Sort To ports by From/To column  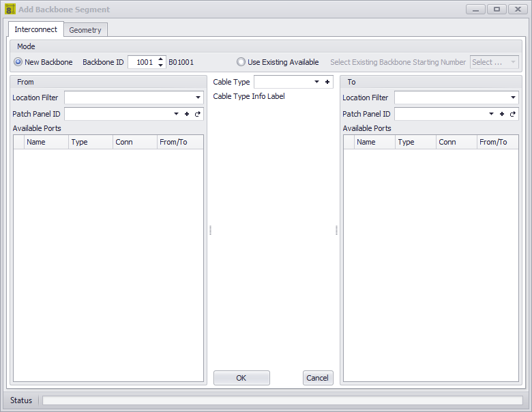(x=497, y=142)
